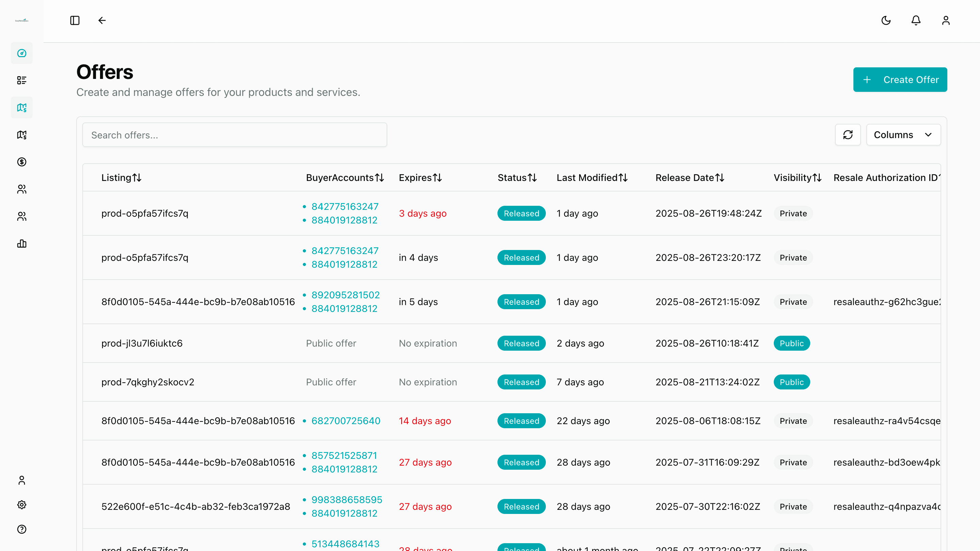Screen dimensions: 980x551
Task: Click listing prod-7qkghy2skocv2
Action: (148, 382)
